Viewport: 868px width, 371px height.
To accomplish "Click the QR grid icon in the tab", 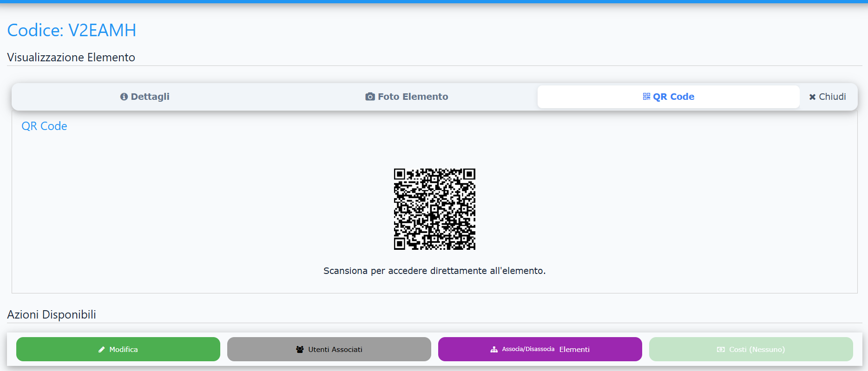I will pos(646,96).
